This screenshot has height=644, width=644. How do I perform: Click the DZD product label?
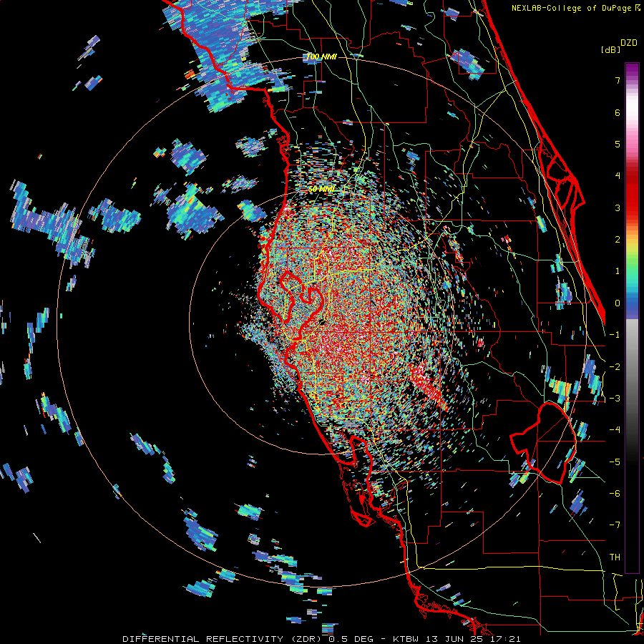coord(629,43)
